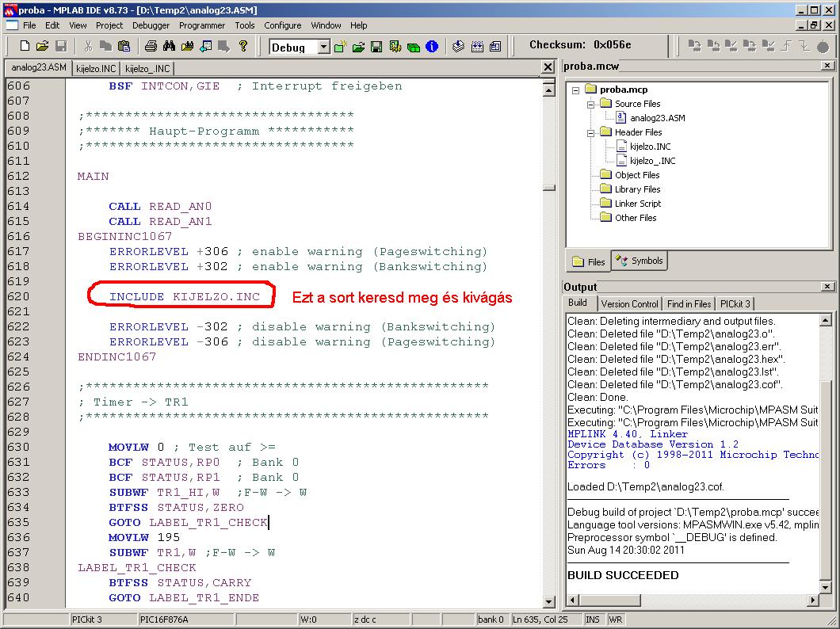Open the Find in Files output tab
Image resolution: width=840 pixels, height=629 pixels.
click(689, 304)
